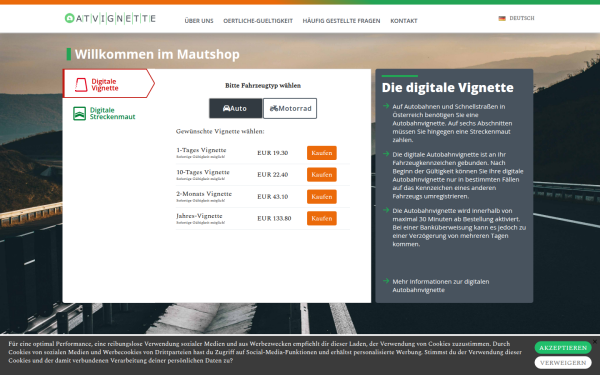Click the Willkommen im Mautshop heading
600x375 pixels.
pyautogui.click(x=157, y=54)
